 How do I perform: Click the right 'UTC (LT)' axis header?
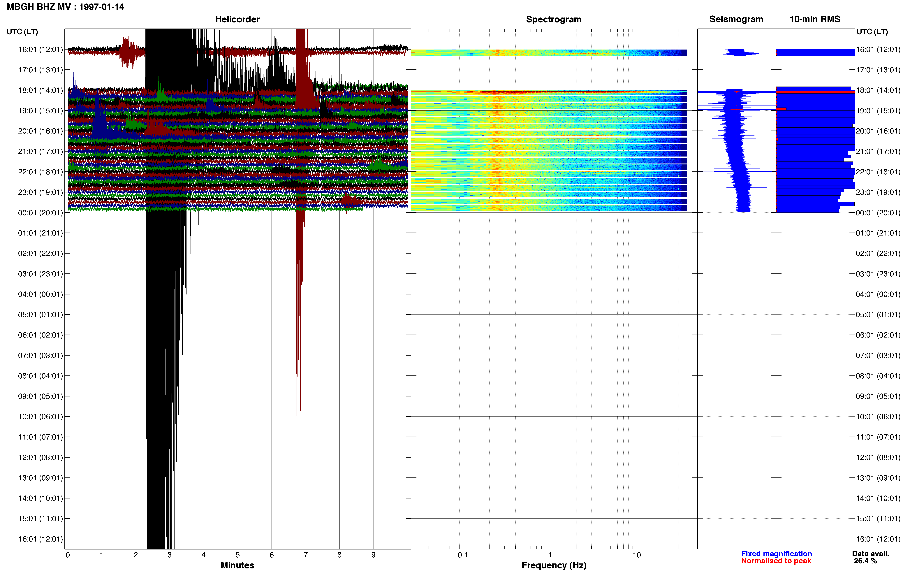[872, 32]
